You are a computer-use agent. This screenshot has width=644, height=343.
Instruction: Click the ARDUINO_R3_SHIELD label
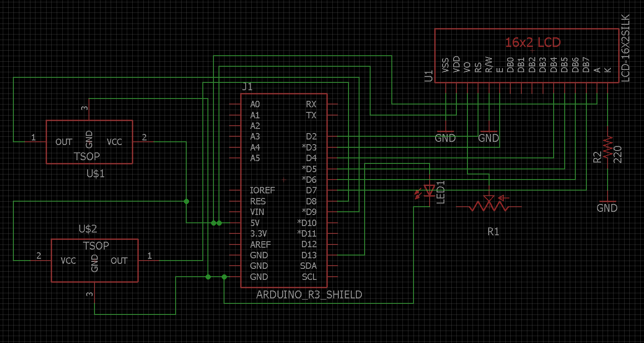point(309,295)
